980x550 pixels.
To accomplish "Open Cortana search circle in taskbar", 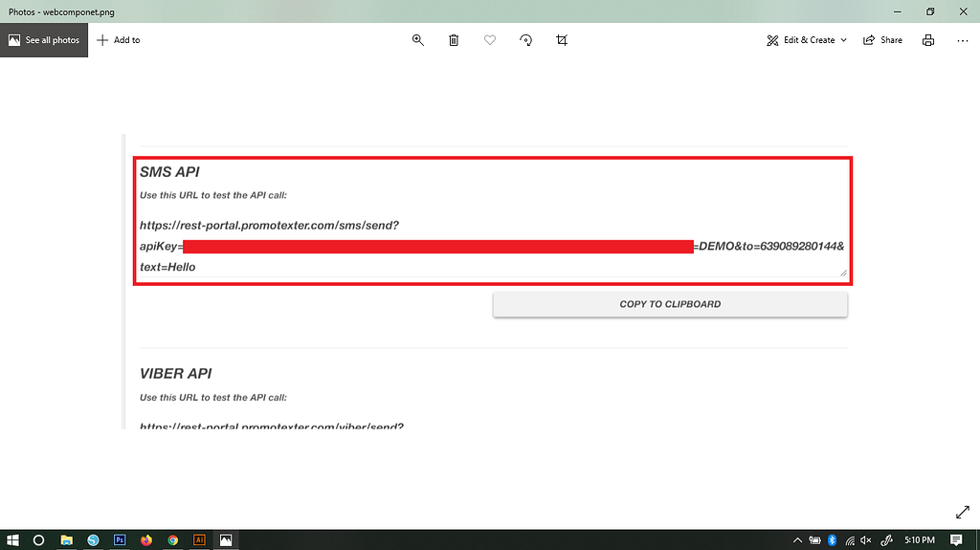I will click(x=38, y=540).
